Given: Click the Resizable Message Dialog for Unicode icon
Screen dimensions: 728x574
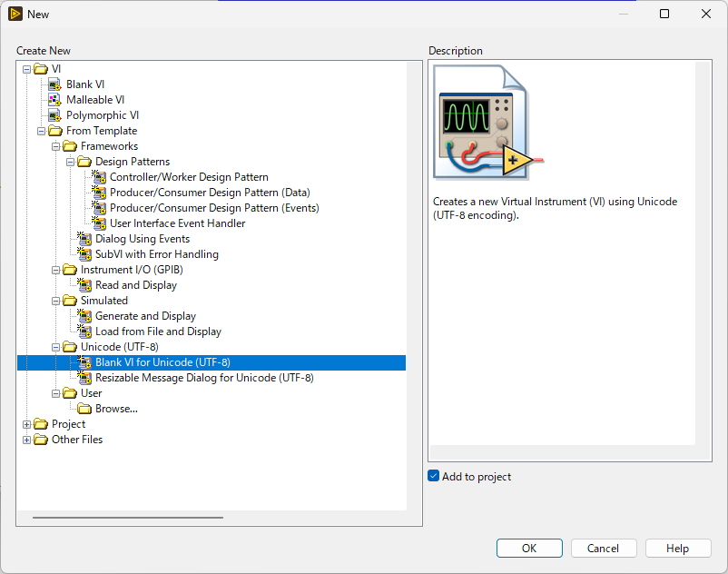Looking at the screenshot, I should (84, 378).
